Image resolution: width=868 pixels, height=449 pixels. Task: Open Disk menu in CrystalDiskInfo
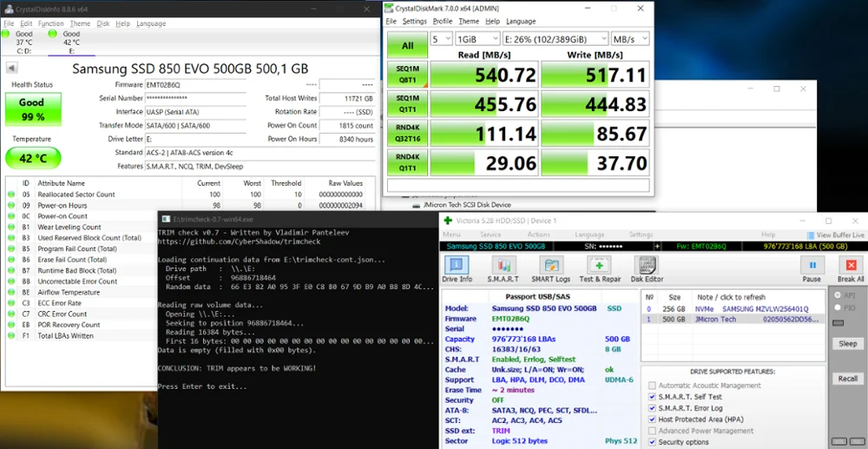click(103, 23)
